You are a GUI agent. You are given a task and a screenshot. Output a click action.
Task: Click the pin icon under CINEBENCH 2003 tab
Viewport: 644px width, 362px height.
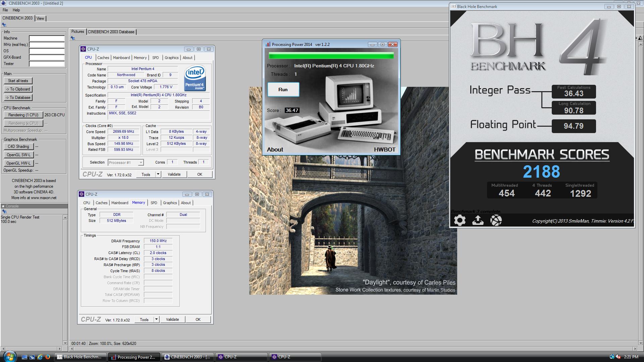pos(4,25)
